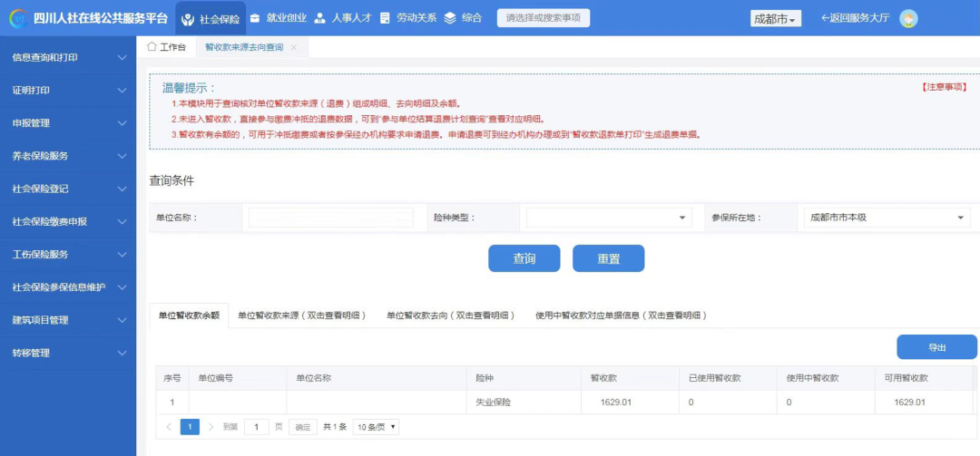The image size is (980, 456).
Task: Expand 转移管理 sidebar section
Action: pyautogui.click(x=68, y=353)
